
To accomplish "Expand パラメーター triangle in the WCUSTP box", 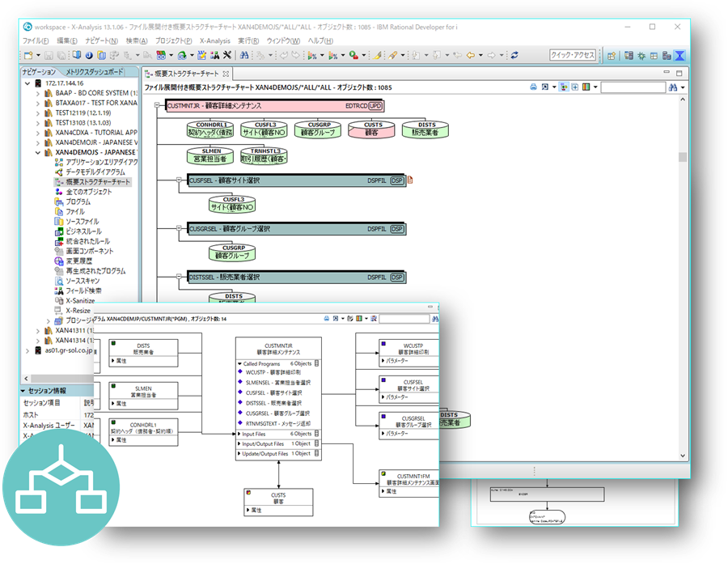I will pyautogui.click(x=383, y=361).
